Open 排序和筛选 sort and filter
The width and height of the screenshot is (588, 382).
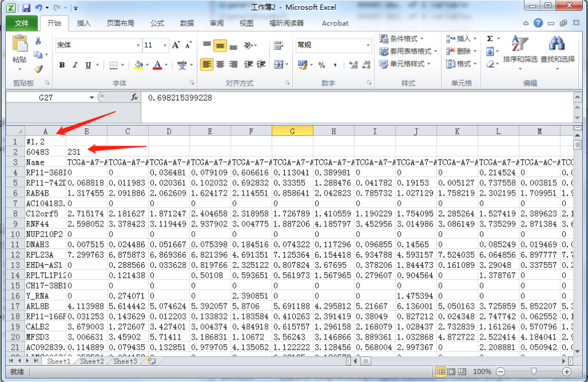520,52
